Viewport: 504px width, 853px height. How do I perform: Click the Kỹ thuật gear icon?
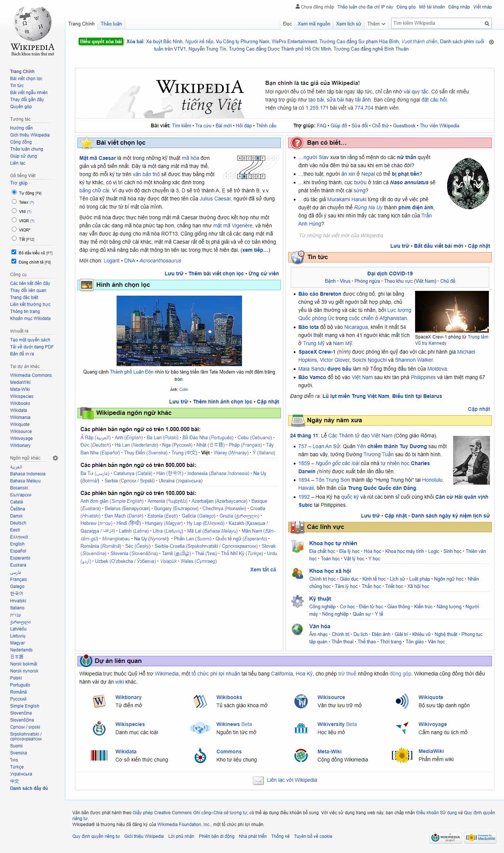pos(297,601)
